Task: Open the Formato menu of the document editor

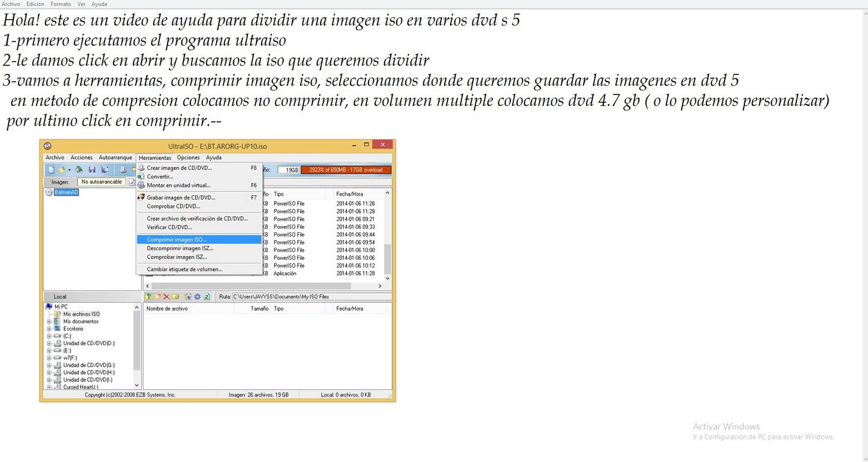Action: [x=61, y=4]
